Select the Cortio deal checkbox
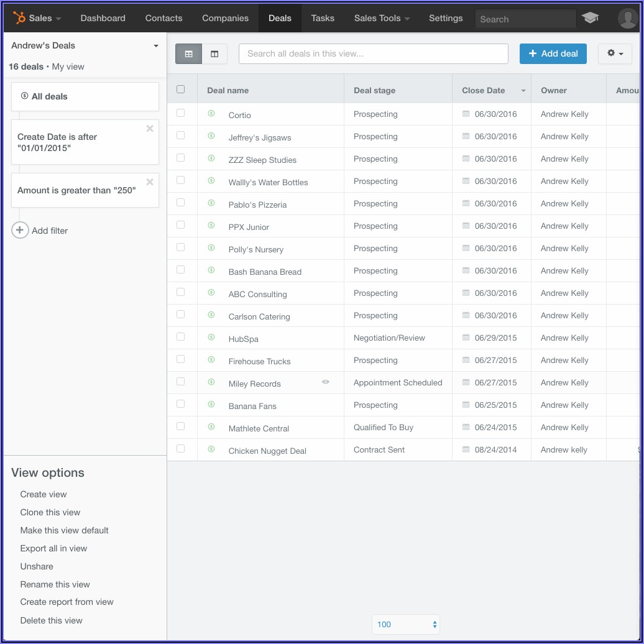 tap(181, 113)
